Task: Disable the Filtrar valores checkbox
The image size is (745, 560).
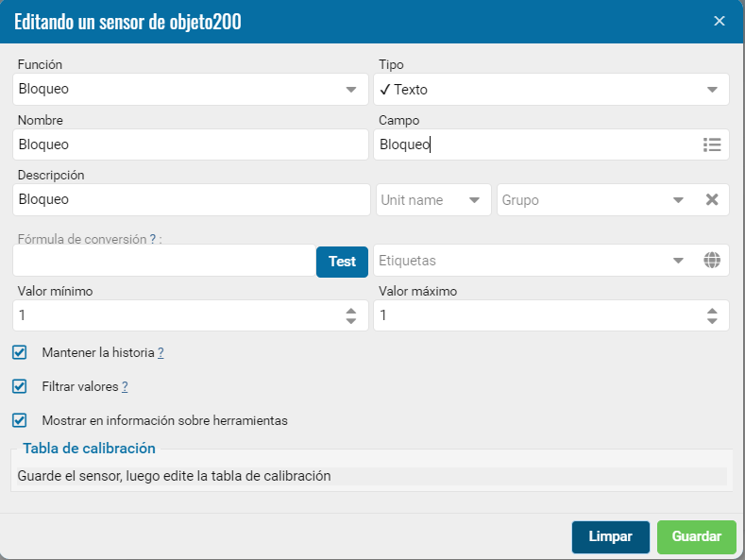Action: (20, 386)
